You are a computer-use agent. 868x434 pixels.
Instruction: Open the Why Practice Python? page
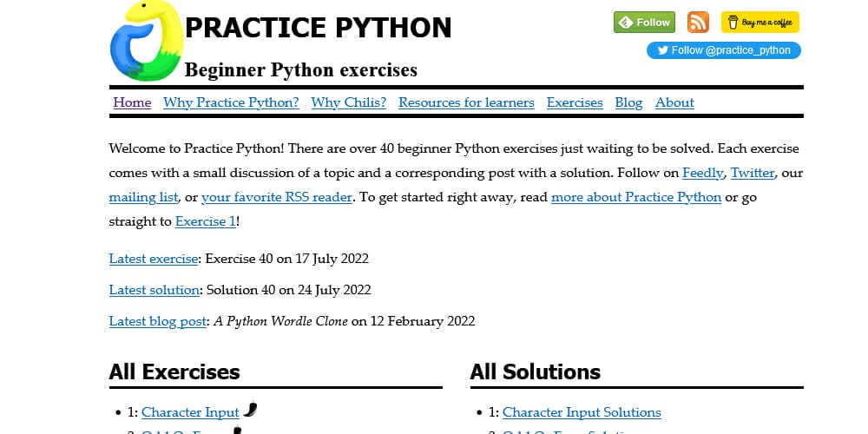coord(231,102)
